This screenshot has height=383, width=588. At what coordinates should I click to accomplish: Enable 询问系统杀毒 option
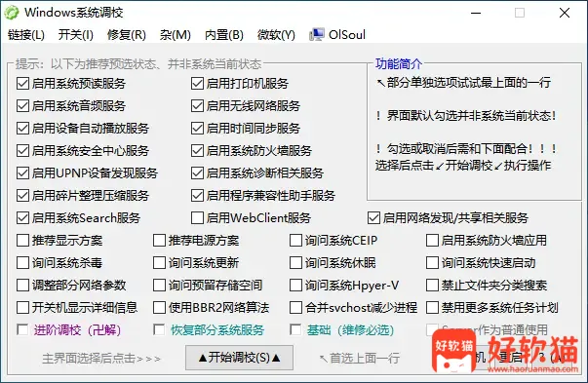tap(22, 263)
